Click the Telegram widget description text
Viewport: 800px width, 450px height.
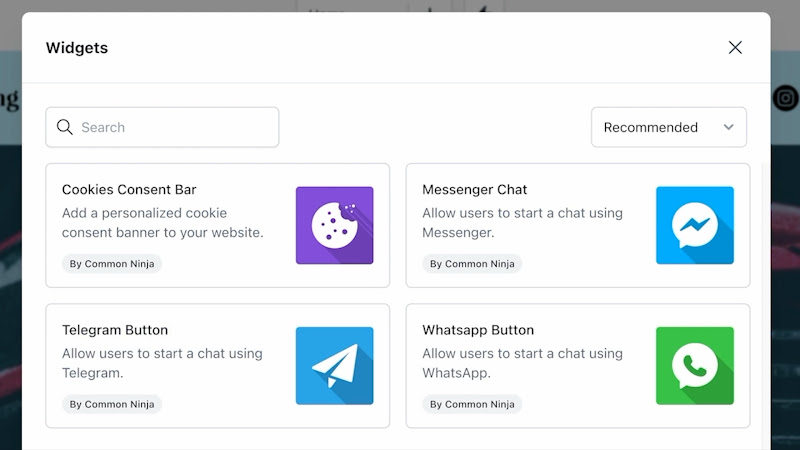pyautogui.click(x=162, y=363)
